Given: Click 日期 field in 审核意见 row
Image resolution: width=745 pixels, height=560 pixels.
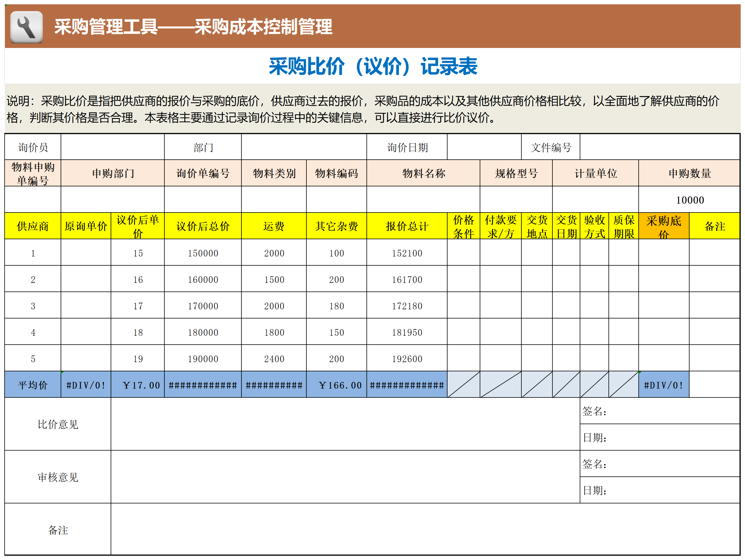Looking at the screenshot, I should (x=660, y=490).
